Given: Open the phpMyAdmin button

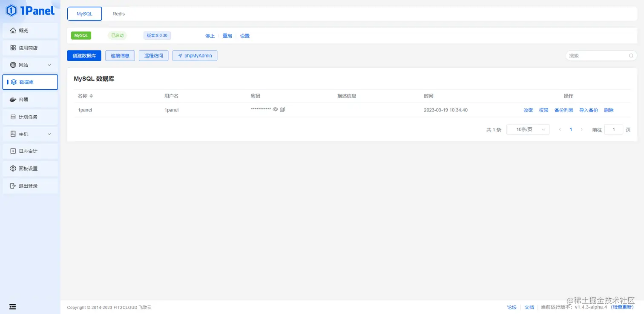Looking at the screenshot, I should coord(195,56).
